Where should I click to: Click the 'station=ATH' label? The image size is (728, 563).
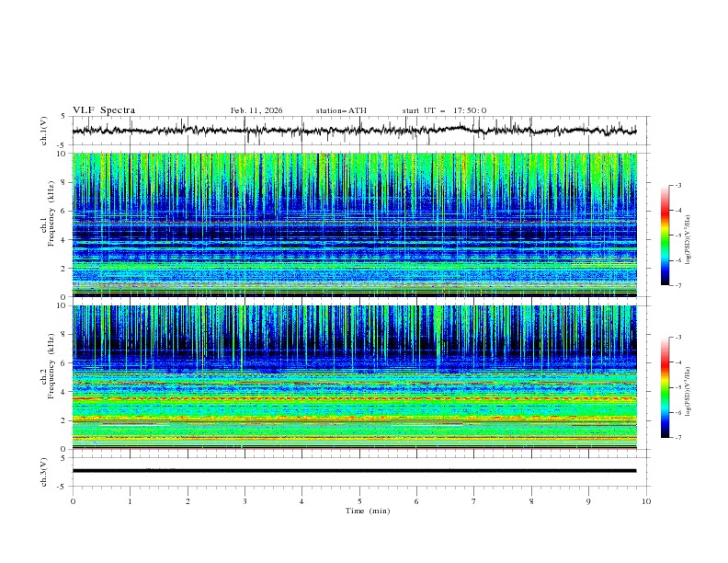(x=341, y=110)
